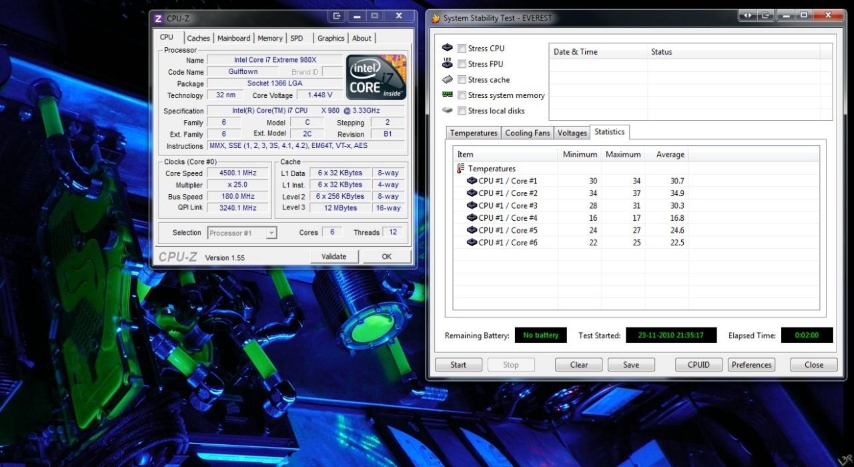Click the Code Name value Gulftown
This screenshot has width=854, height=467.
243,71
